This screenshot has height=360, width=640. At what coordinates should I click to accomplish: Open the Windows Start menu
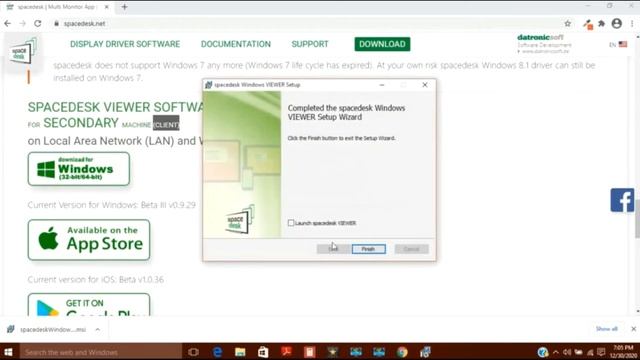point(9,352)
